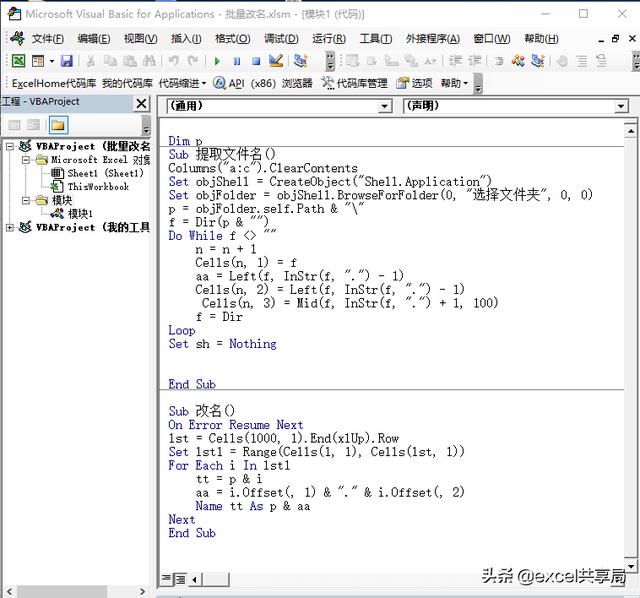Click Sub 提取文件名() code line
The width and height of the screenshot is (640, 598).
click(222, 155)
